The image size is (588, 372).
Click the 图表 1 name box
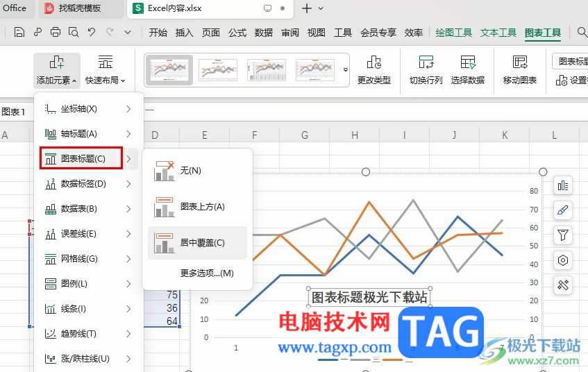[15, 112]
